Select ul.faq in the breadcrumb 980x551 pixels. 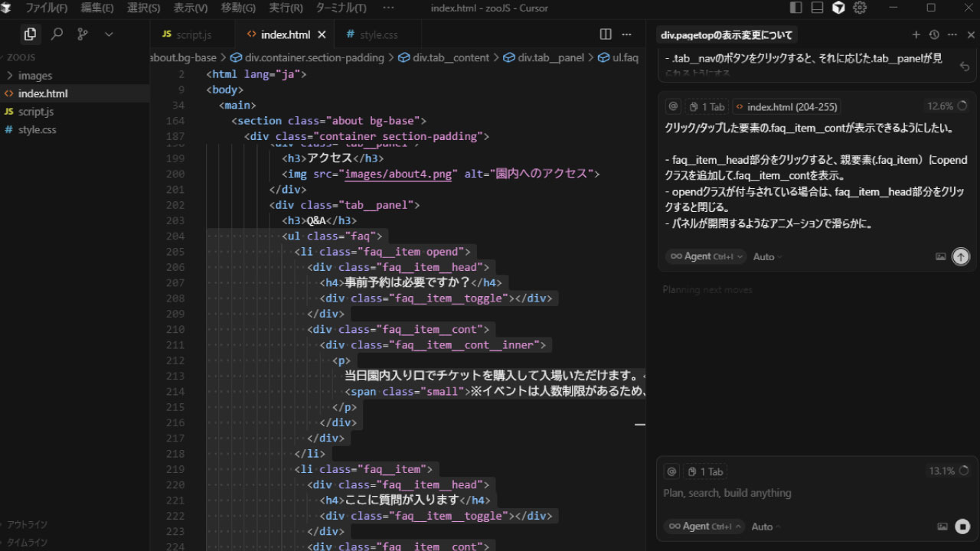[x=619, y=57]
